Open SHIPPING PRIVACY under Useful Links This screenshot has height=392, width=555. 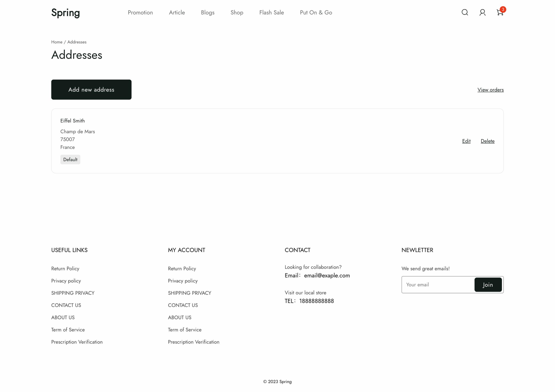coord(73,293)
